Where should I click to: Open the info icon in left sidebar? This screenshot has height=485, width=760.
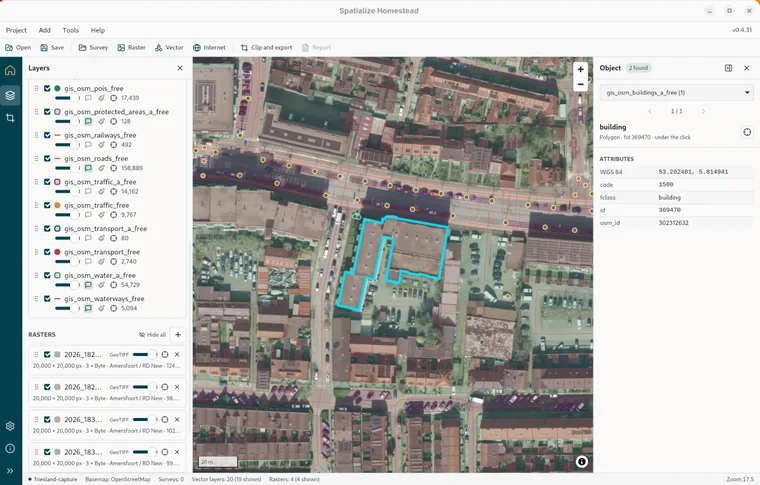click(10, 448)
